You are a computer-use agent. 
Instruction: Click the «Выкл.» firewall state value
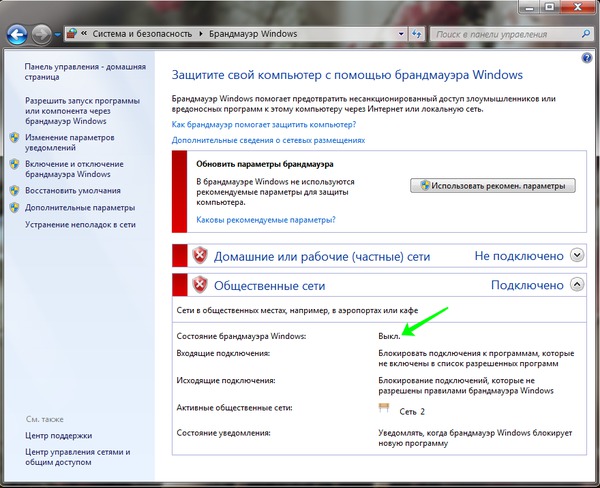click(x=389, y=336)
